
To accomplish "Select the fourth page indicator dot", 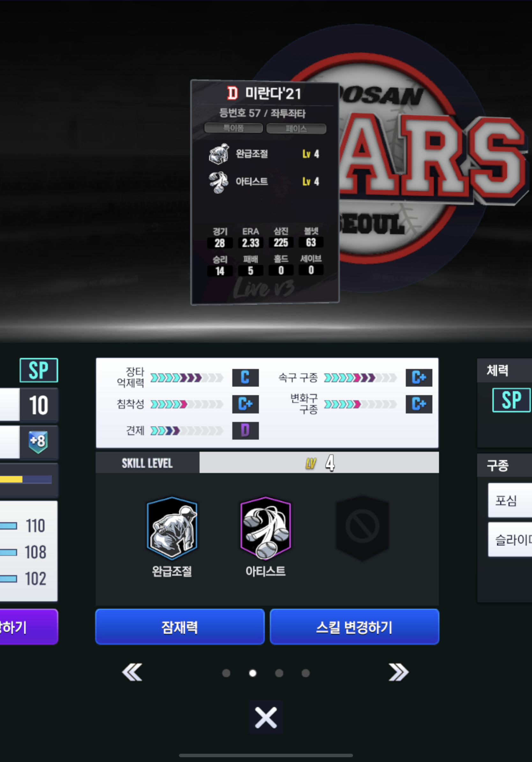I will tap(306, 673).
